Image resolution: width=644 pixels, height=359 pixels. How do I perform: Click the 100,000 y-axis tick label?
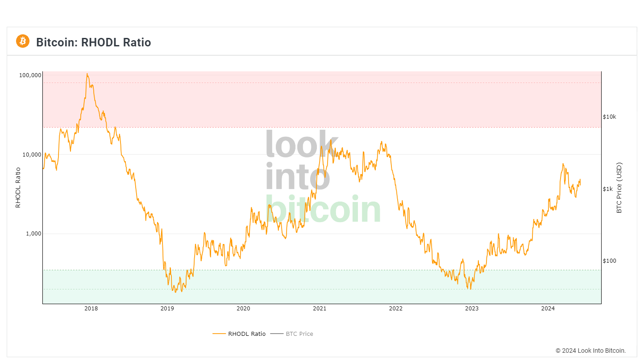[30, 75]
